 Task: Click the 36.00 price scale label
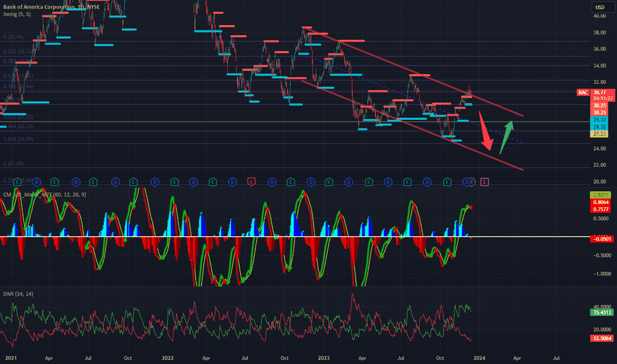600,49
